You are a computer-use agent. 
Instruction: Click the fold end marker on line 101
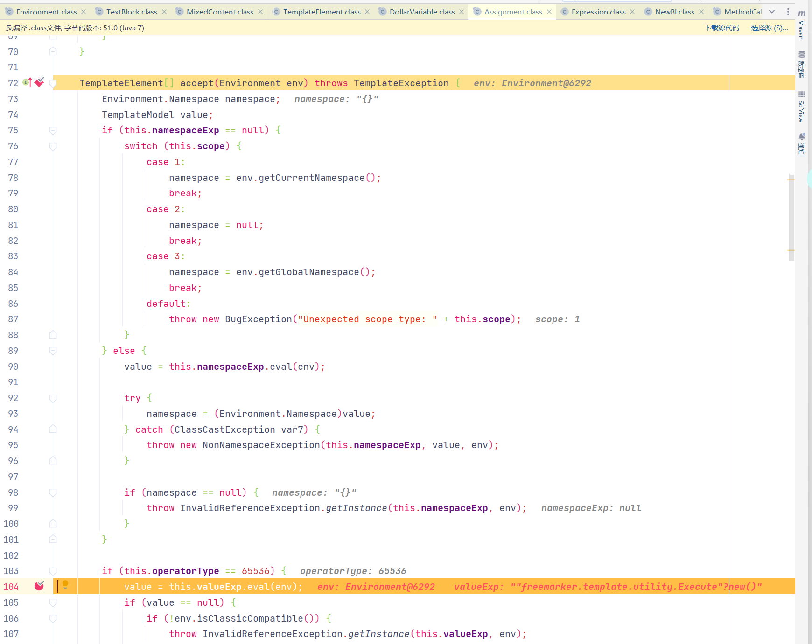pos(53,540)
